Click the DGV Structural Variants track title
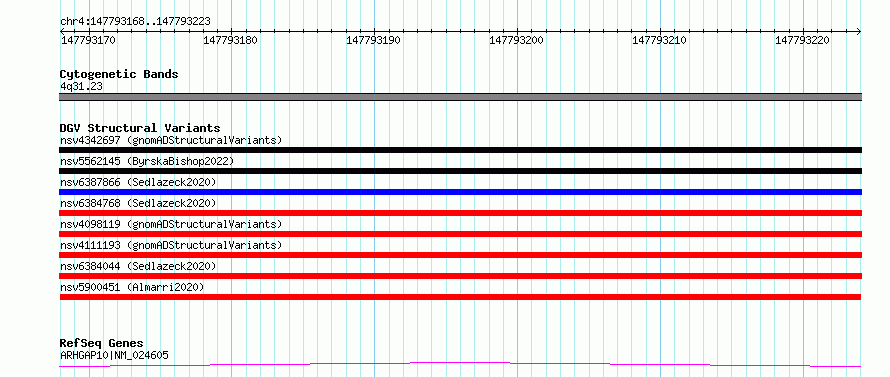Viewport: 890px width, 377px height. pyautogui.click(x=140, y=128)
